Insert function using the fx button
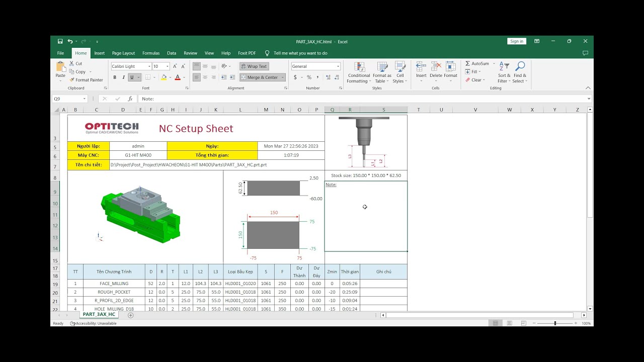Image resolution: width=644 pixels, height=362 pixels. click(x=130, y=99)
